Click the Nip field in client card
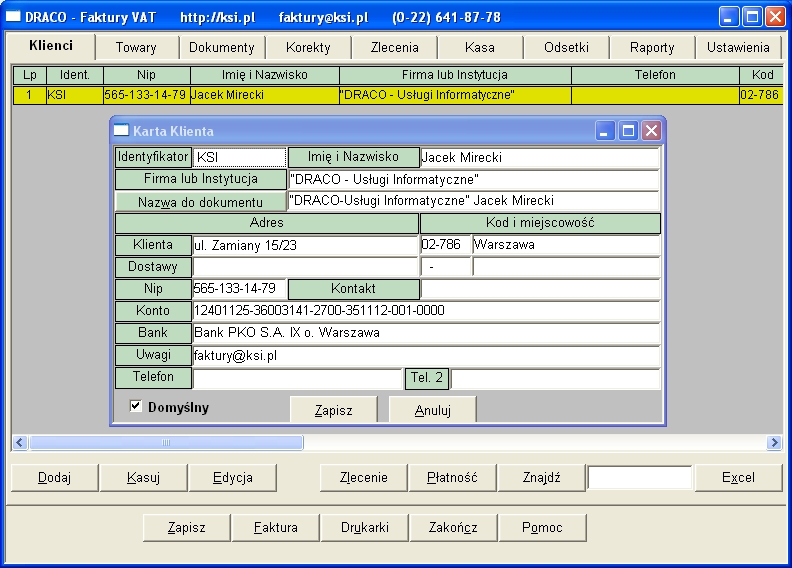 click(x=239, y=289)
